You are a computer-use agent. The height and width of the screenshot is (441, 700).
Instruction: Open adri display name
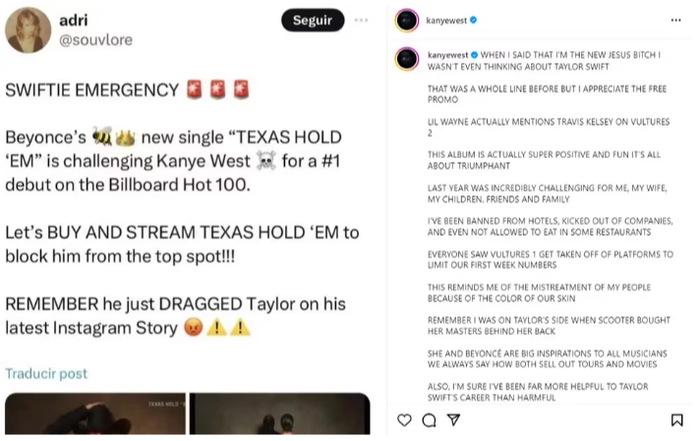click(x=74, y=20)
